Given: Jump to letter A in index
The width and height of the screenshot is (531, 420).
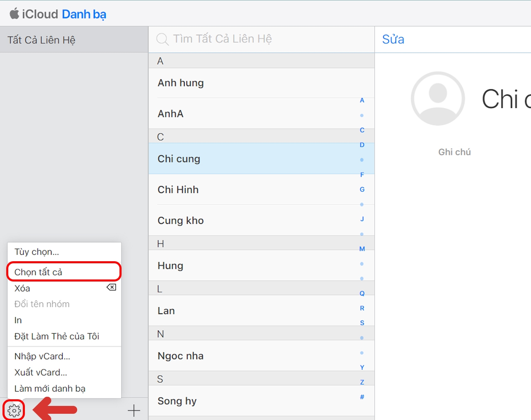Looking at the screenshot, I should tap(362, 100).
